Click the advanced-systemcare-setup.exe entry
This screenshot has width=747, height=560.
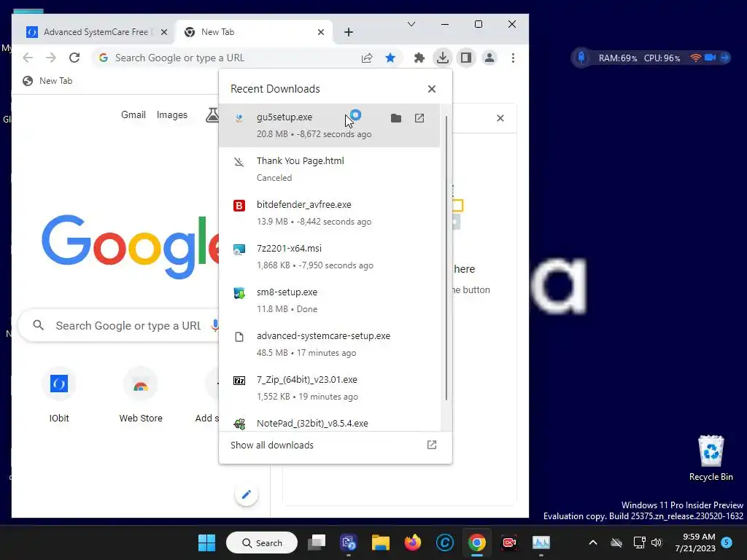[330, 344]
